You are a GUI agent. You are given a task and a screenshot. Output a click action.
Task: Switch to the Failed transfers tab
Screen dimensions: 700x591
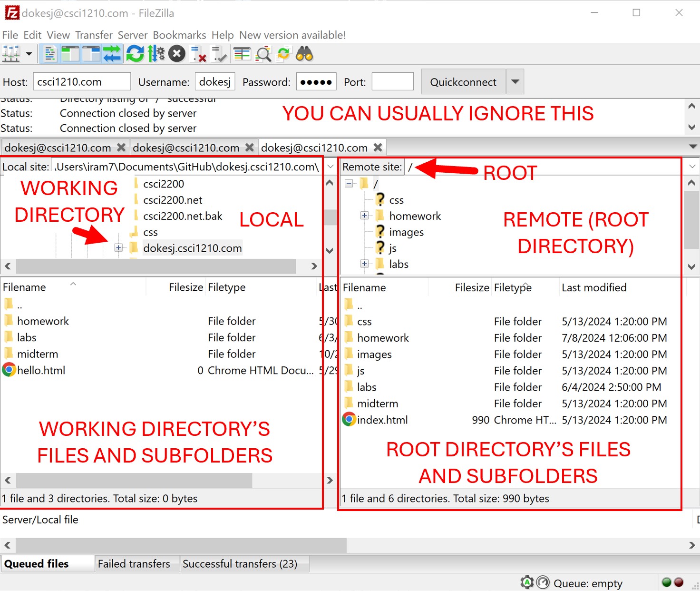point(134,564)
